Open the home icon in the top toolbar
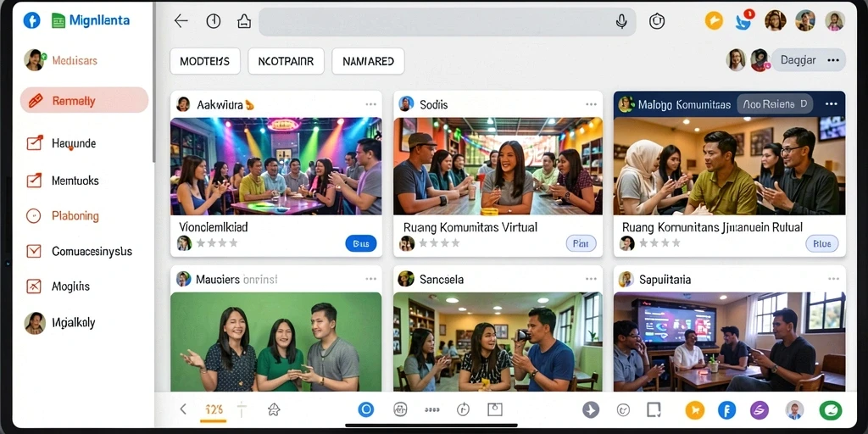Screen dimensions: 868x434 (243, 21)
